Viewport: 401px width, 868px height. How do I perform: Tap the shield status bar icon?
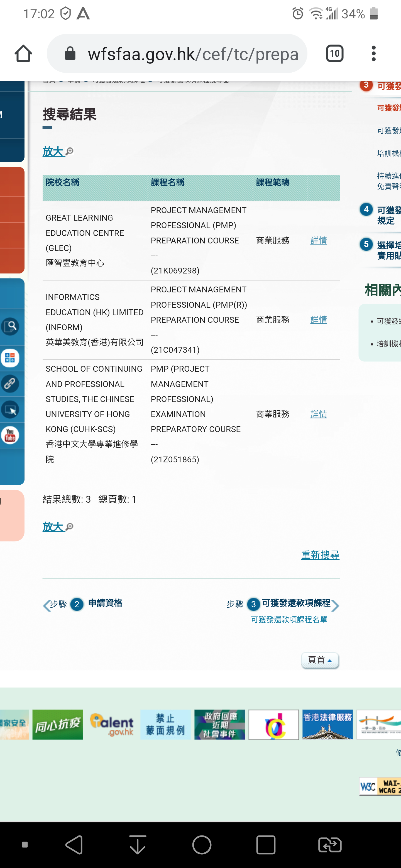[x=65, y=14]
